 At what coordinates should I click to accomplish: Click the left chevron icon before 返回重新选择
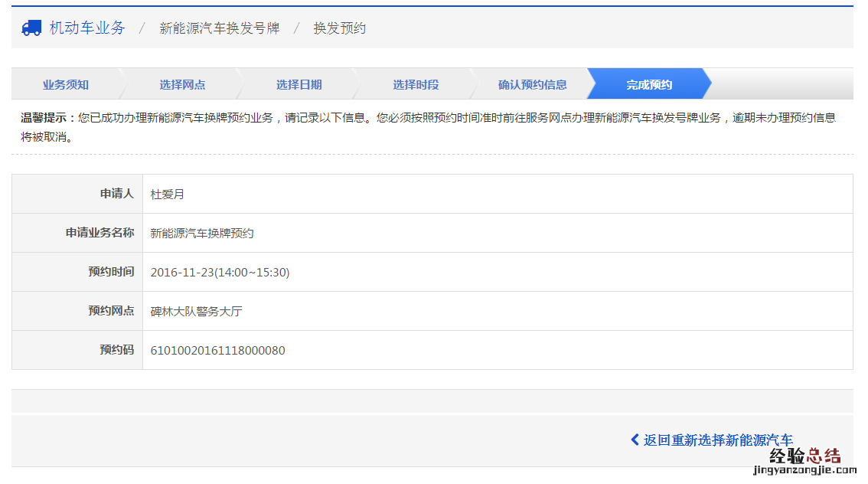coord(635,440)
